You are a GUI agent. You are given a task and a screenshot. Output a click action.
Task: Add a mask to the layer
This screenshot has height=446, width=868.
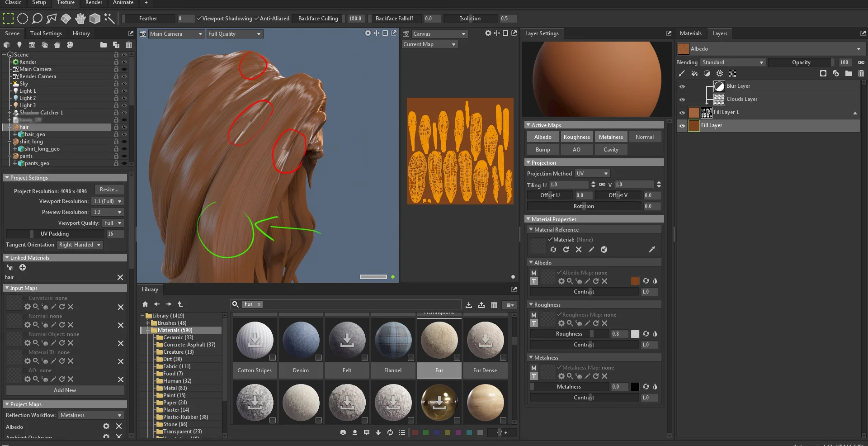coord(823,73)
